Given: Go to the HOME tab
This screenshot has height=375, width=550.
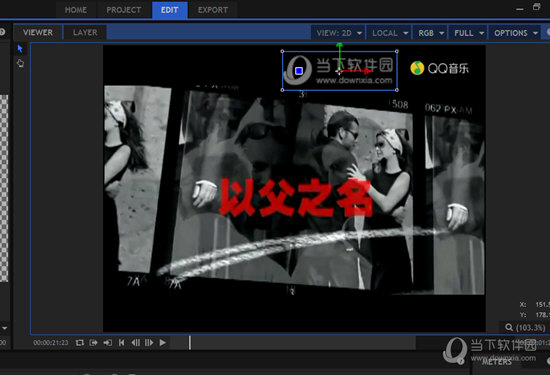Looking at the screenshot, I should tap(75, 10).
